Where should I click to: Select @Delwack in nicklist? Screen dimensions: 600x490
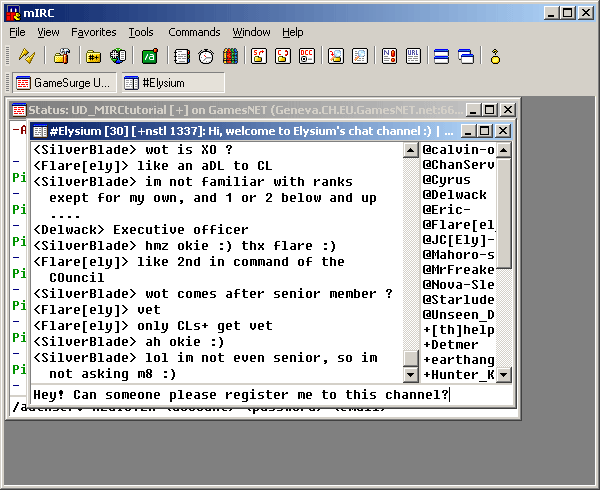pos(458,195)
